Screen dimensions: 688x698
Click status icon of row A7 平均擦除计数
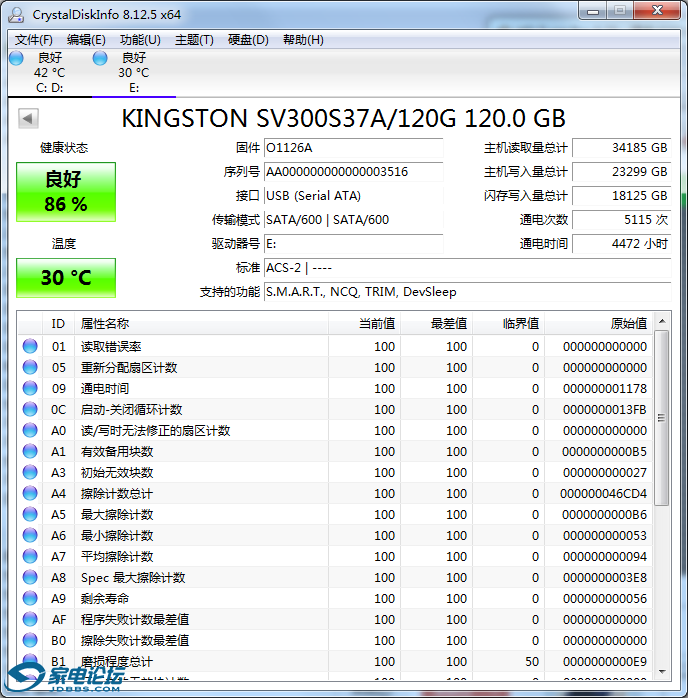(x=30, y=556)
